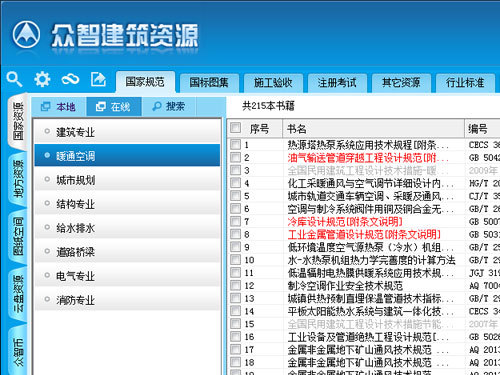Click the 众智建筑资源 logo emblem
Screen dimensions: 500x375
click(26, 35)
